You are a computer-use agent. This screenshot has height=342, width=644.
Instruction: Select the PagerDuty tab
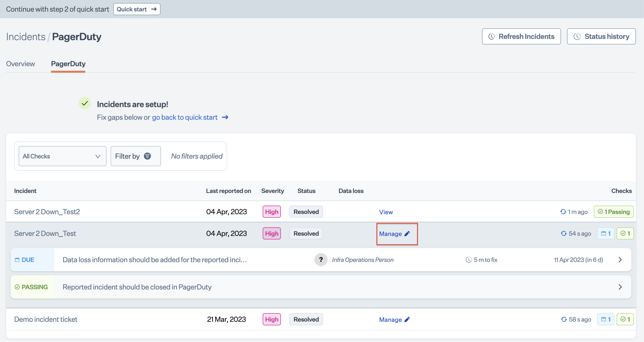click(x=68, y=64)
